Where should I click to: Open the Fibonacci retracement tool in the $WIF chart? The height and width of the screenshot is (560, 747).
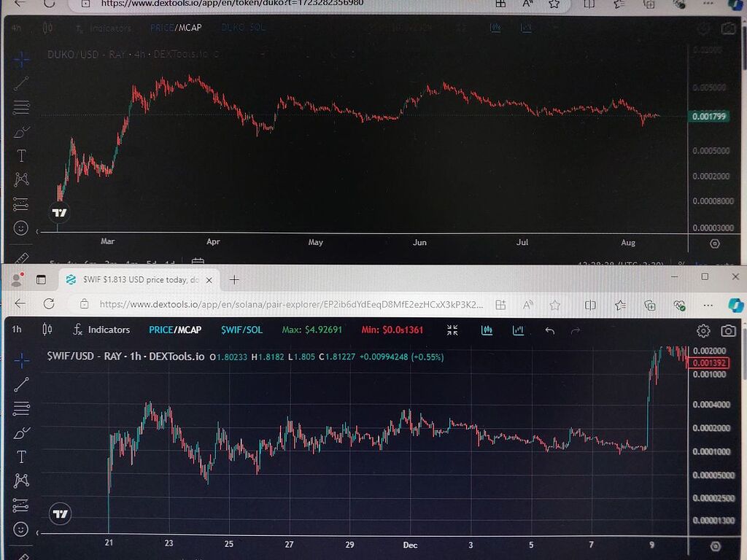[x=21, y=408]
